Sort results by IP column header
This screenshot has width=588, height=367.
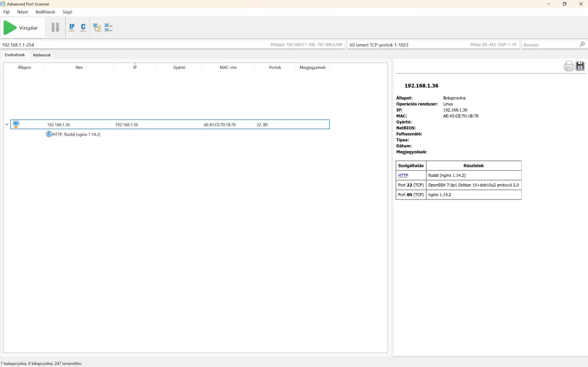tap(135, 67)
